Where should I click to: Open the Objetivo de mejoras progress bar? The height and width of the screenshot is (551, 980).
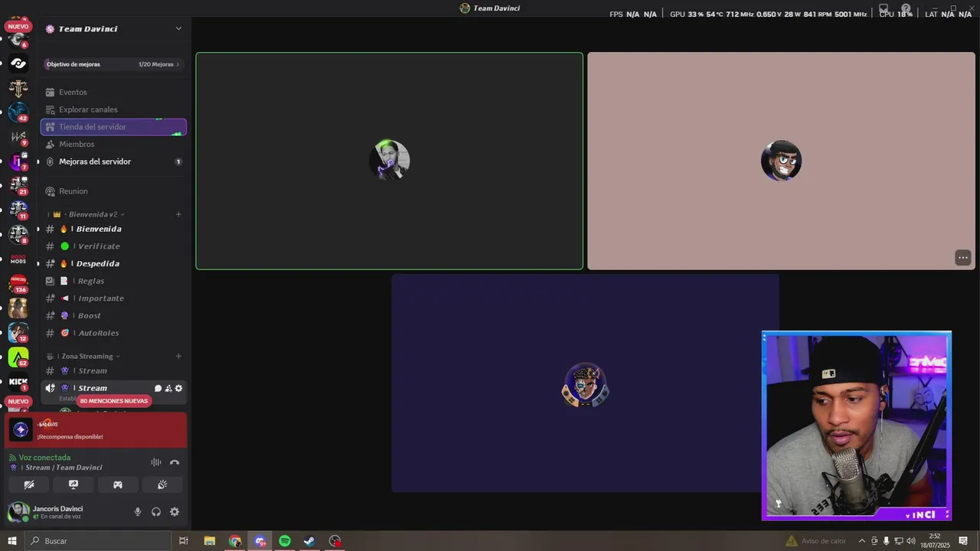(113, 64)
